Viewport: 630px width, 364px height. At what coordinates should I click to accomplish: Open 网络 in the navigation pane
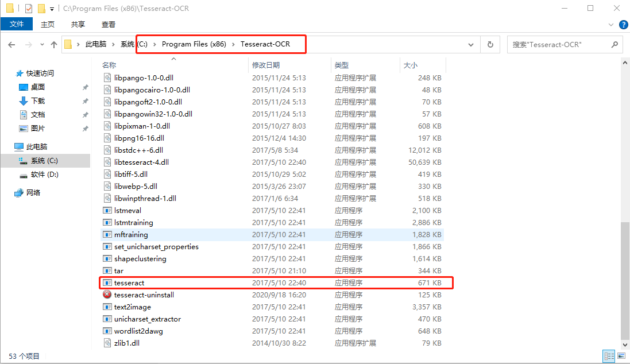click(33, 192)
